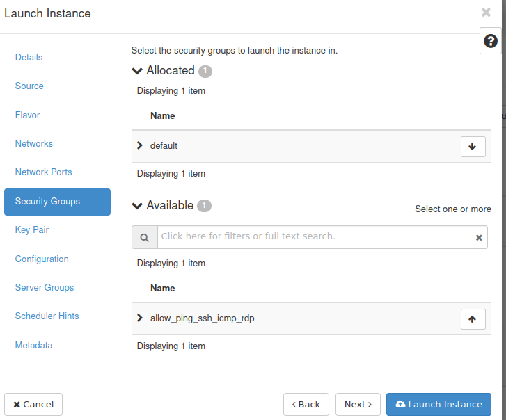The image size is (506, 420).
Task: Clear the filter with the x icon
Action: click(x=479, y=238)
